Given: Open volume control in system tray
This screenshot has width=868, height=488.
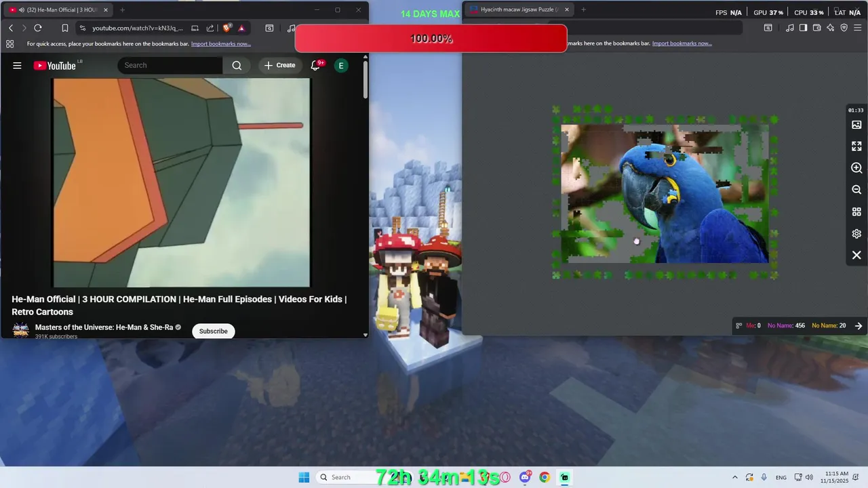Looking at the screenshot, I should click(809, 477).
